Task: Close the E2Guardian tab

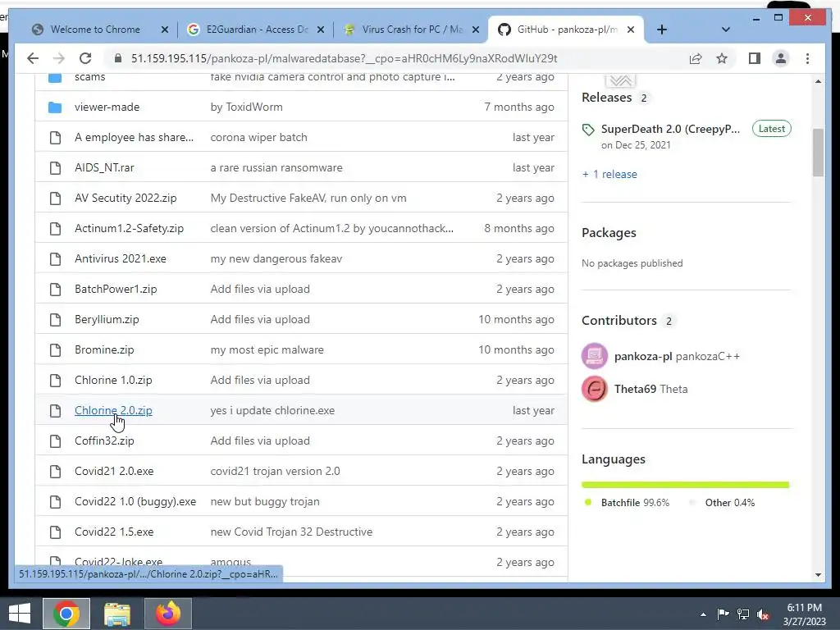Action: pyautogui.click(x=321, y=30)
